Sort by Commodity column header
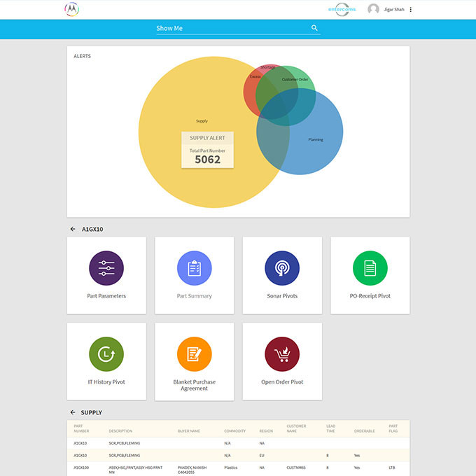The width and height of the screenshot is (476, 476). point(235,430)
